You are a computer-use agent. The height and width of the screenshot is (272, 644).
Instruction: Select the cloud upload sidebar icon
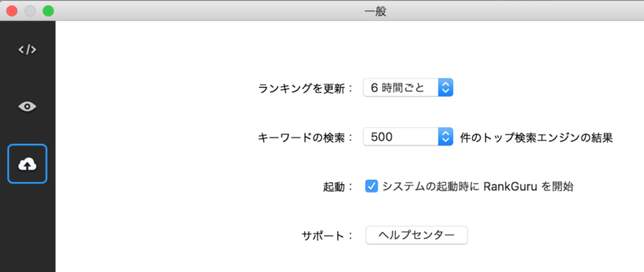coord(27,164)
